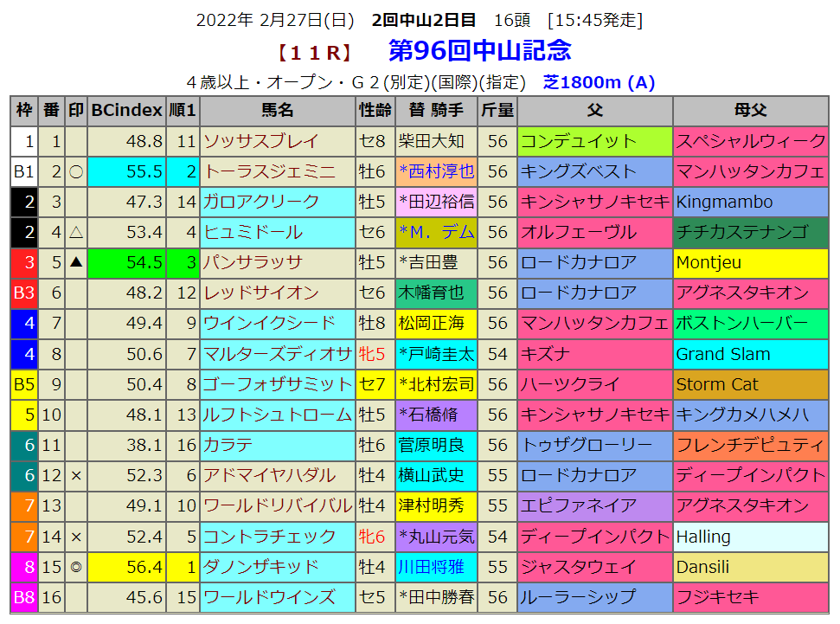This screenshot has height=624, width=840.
Task: Select the B8 frame badge
Action: (24, 597)
